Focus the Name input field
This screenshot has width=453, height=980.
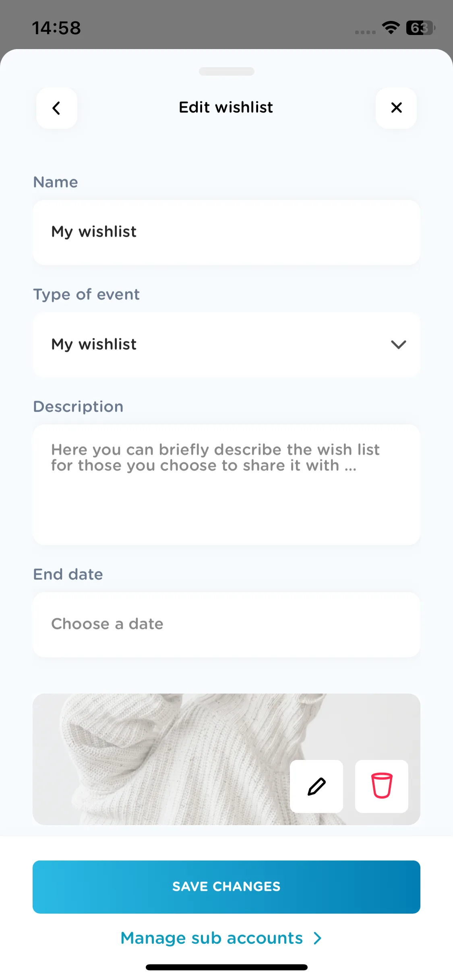(226, 233)
